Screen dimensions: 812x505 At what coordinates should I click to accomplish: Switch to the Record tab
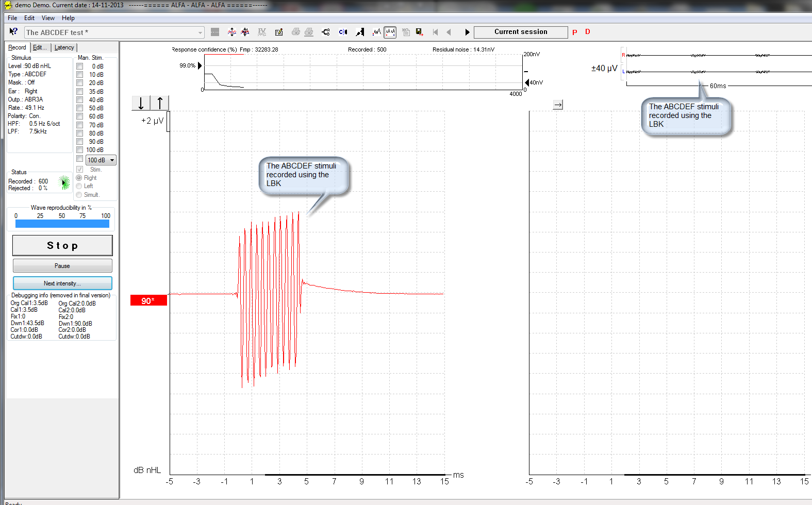pos(18,47)
